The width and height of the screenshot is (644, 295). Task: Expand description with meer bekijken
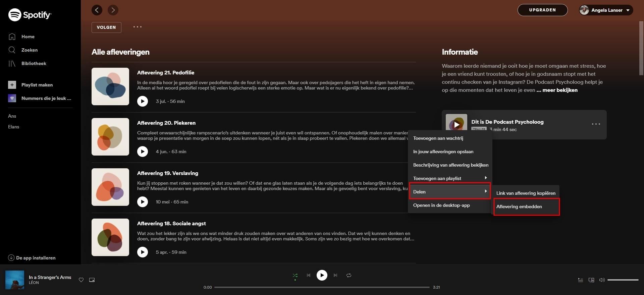(560, 90)
